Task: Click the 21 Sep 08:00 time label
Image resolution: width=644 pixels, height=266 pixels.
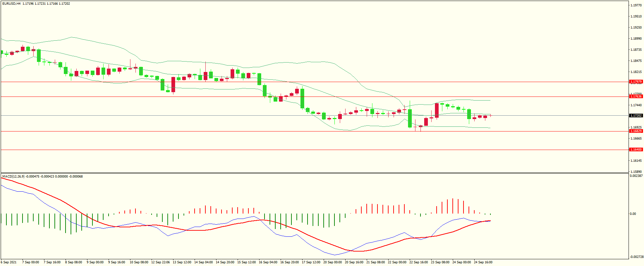Action: pyautogui.click(x=375, y=262)
